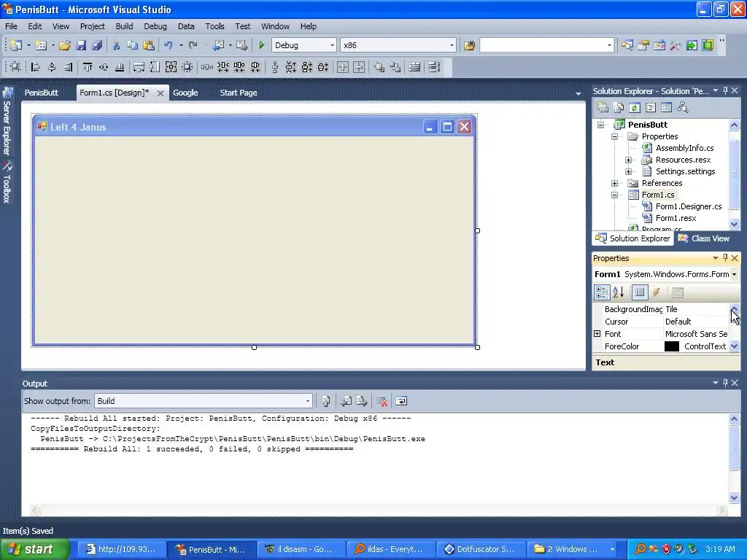Viewport: 747px width, 560px height.
Task: Click the Align Centers layout icon
Action: tap(52, 67)
